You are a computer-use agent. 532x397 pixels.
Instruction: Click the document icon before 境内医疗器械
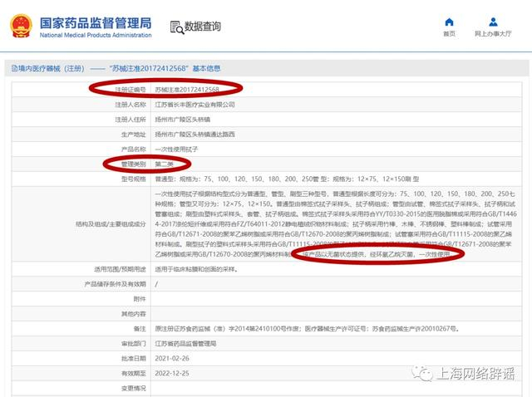click(15, 68)
